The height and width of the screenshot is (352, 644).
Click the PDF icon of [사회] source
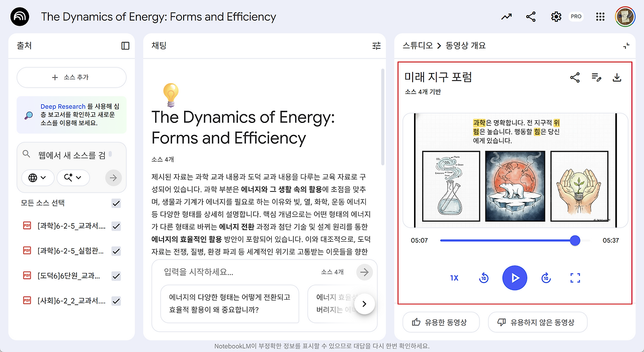pos(27,300)
